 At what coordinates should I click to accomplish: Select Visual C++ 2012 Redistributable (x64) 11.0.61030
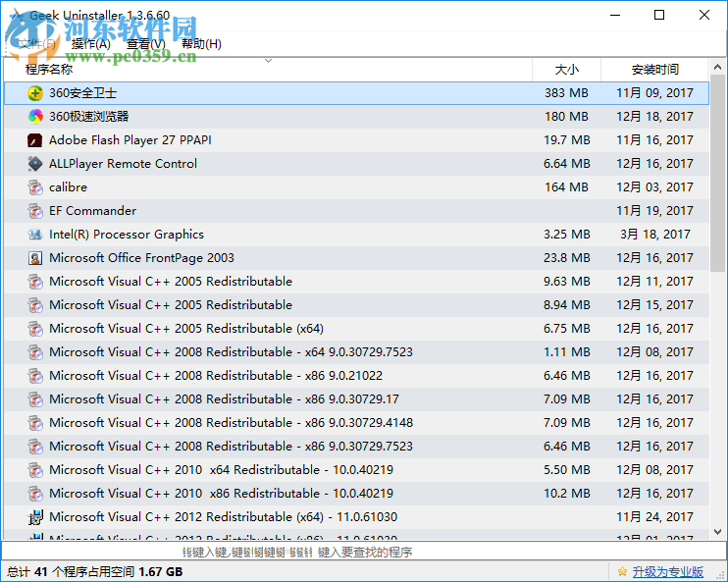point(224,517)
